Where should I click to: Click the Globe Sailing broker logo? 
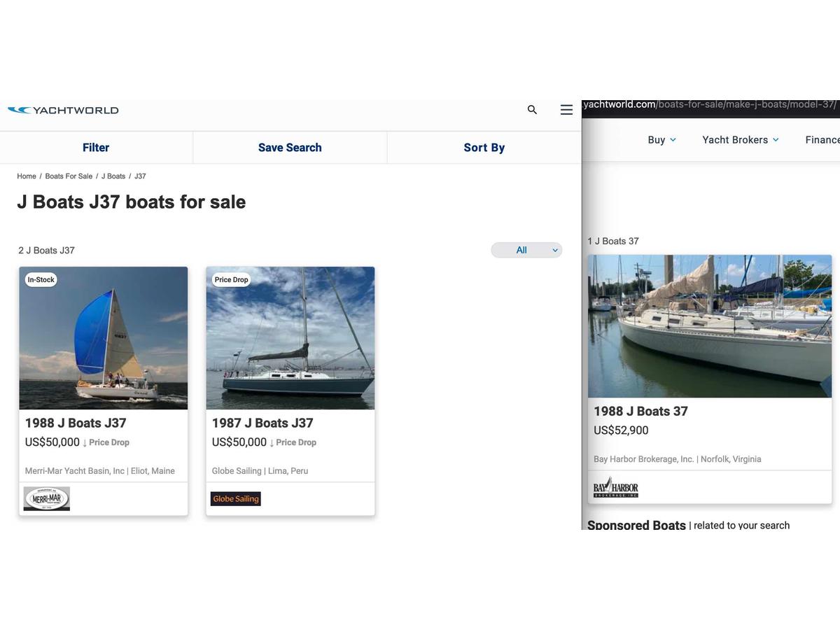pos(235,498)
